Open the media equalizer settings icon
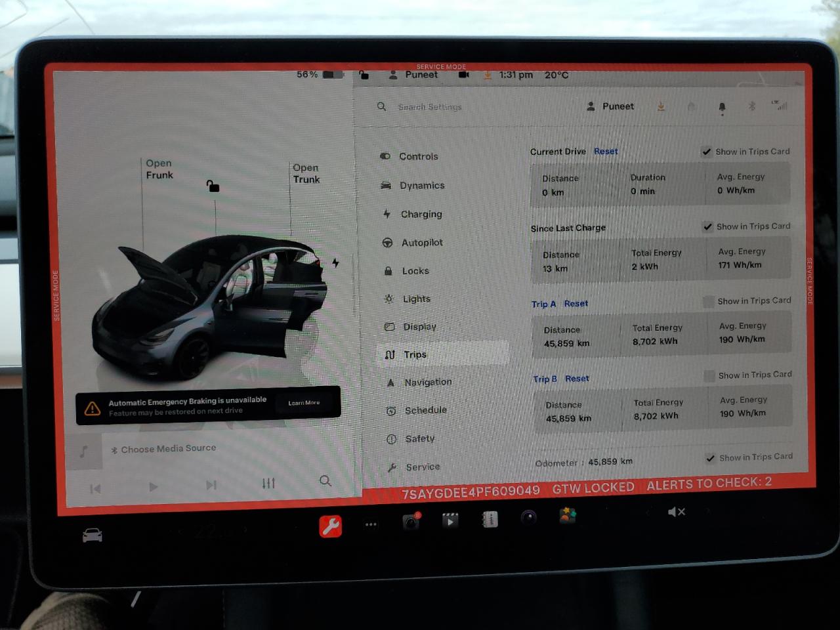Viewport: 840px width, 630px height. [268, 484]
